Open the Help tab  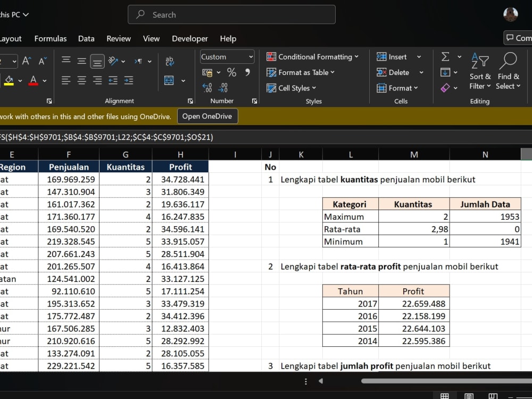pyautogui.click(x=228, y=39)
